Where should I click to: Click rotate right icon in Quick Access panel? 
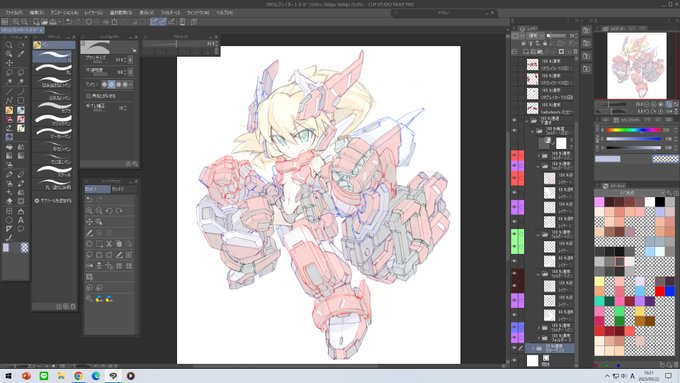119,210
